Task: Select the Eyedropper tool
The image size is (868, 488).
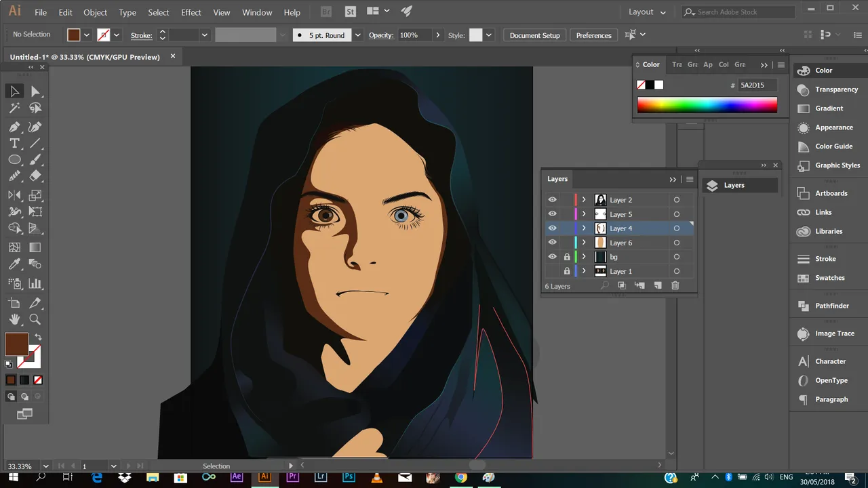Action: coord(14,264)
